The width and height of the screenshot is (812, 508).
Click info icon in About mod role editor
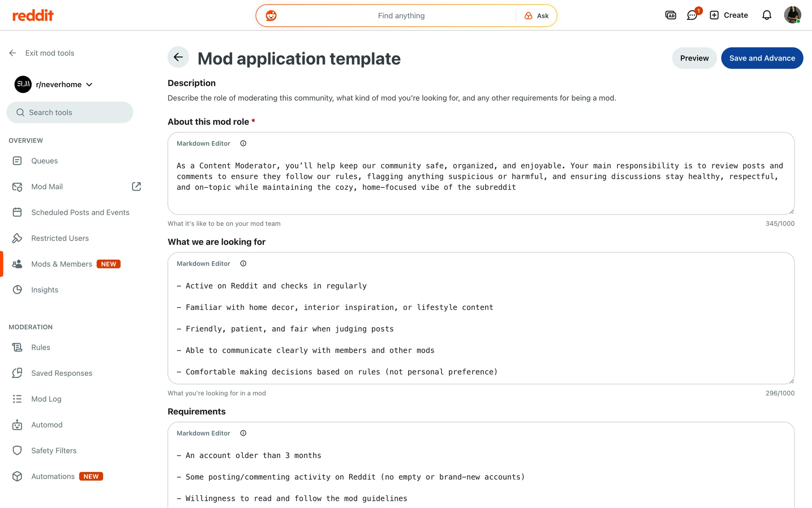click(x=243, y=144)
